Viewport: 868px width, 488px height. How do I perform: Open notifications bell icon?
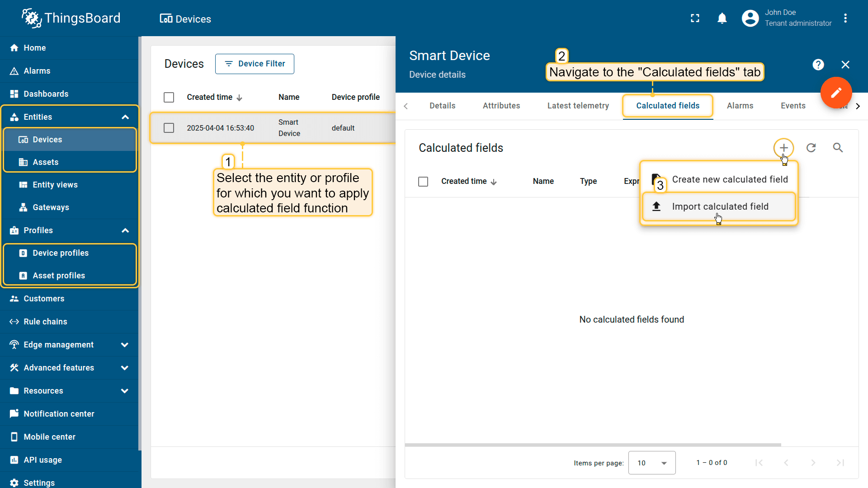pos(722,18)
